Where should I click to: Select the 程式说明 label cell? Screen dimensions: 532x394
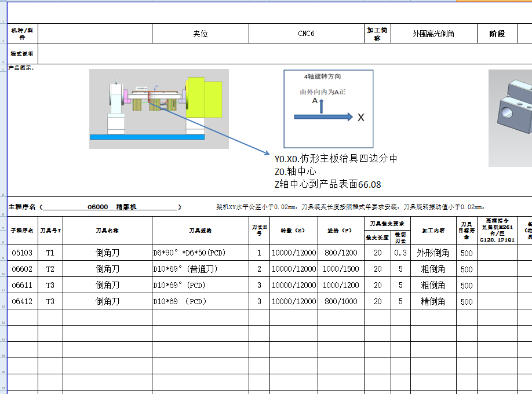click(x=22, y=53)
